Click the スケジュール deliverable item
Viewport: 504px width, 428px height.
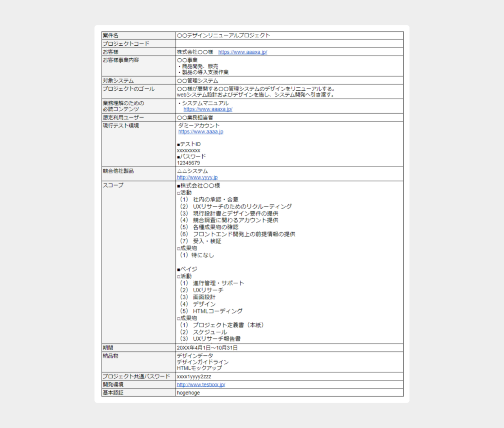tap(210, 332)
